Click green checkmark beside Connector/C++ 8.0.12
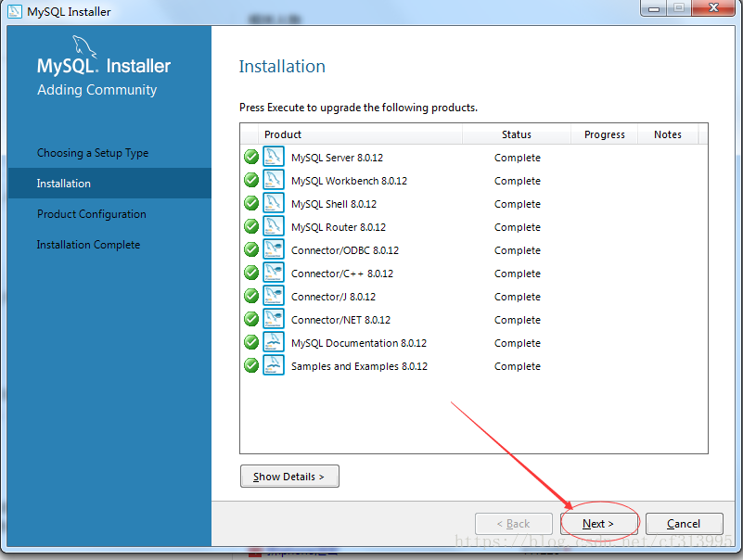The image size is (743, 560). 251,273
